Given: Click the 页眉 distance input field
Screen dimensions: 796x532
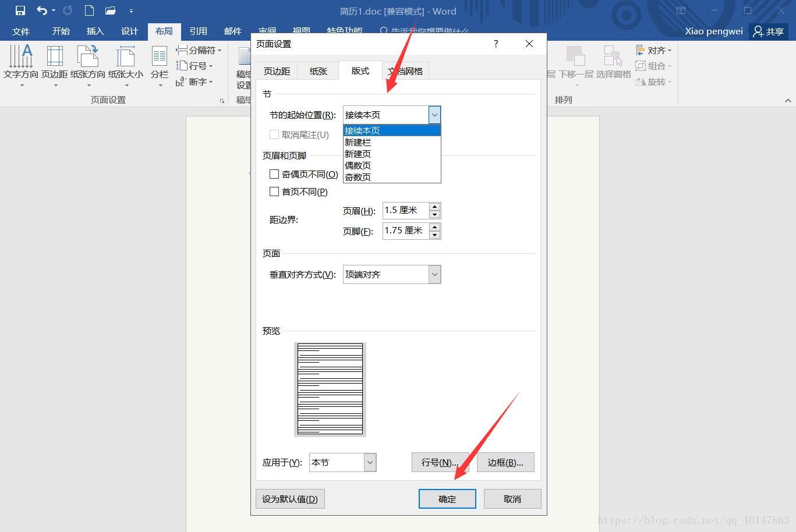Looking at the screenshot, I should [406, 210].
